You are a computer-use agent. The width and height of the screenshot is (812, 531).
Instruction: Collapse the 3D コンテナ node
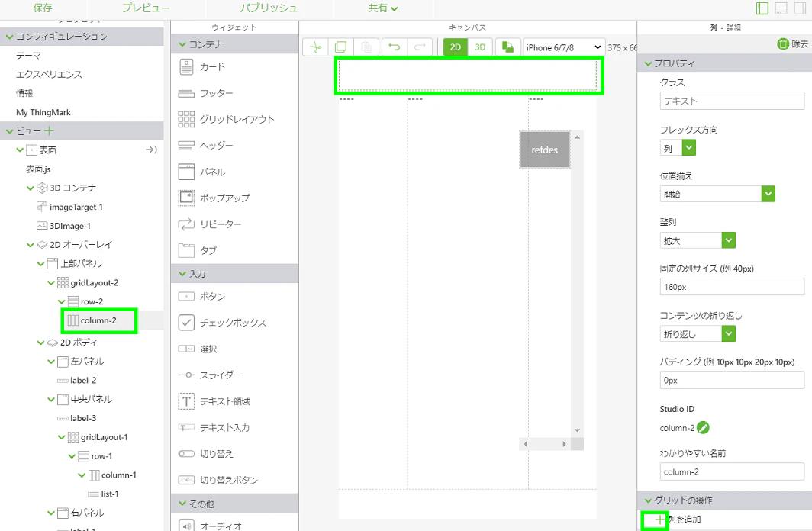[30, 188]
